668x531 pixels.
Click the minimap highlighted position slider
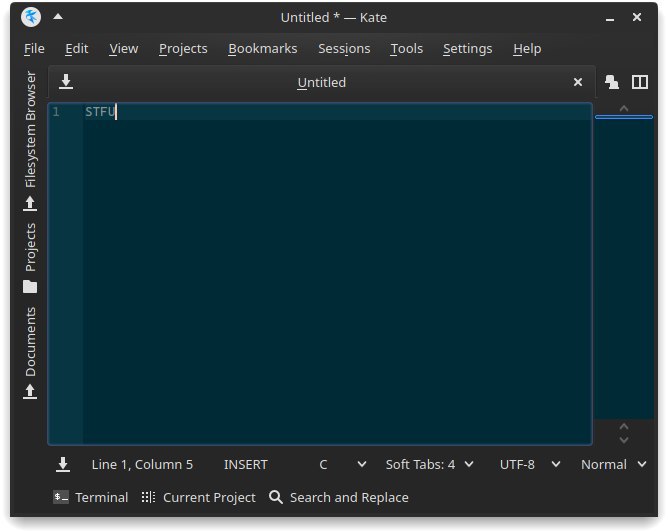624,117
